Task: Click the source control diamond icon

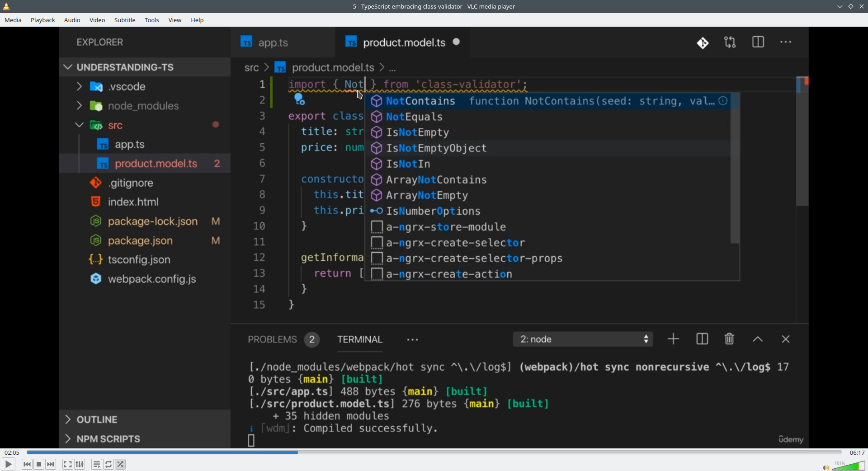Action: (703, 43)
